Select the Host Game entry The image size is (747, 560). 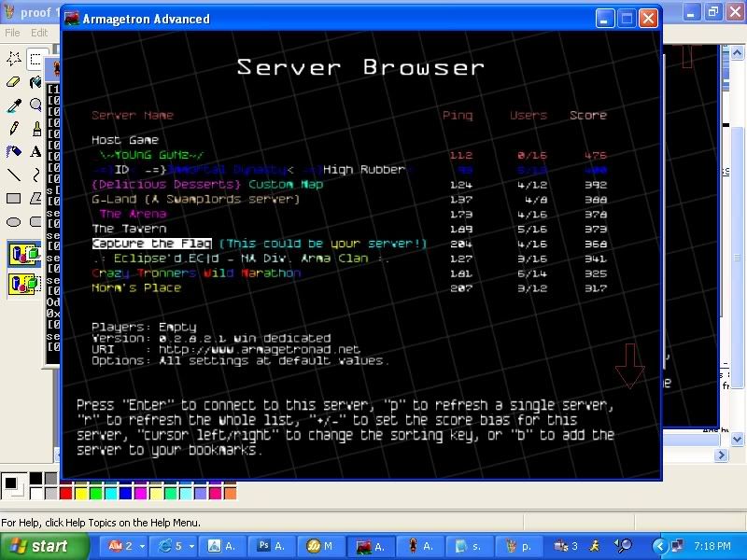pos(125,140)
